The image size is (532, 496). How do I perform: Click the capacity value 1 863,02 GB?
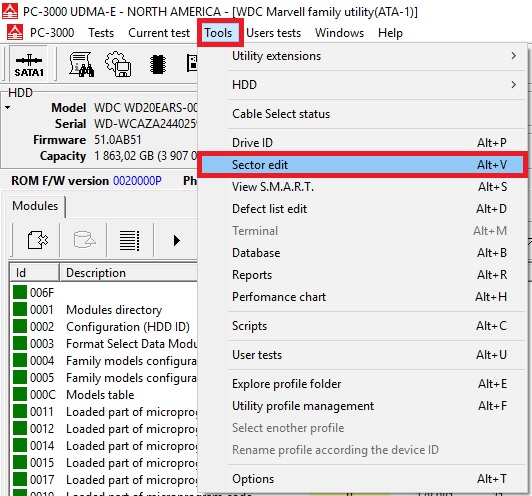[146, 156]
